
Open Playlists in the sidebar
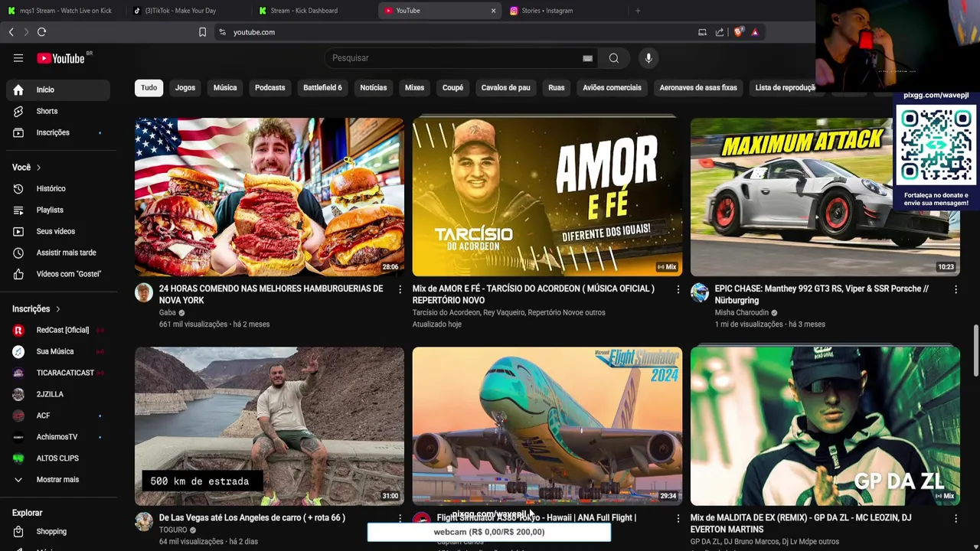coord(58,210)
